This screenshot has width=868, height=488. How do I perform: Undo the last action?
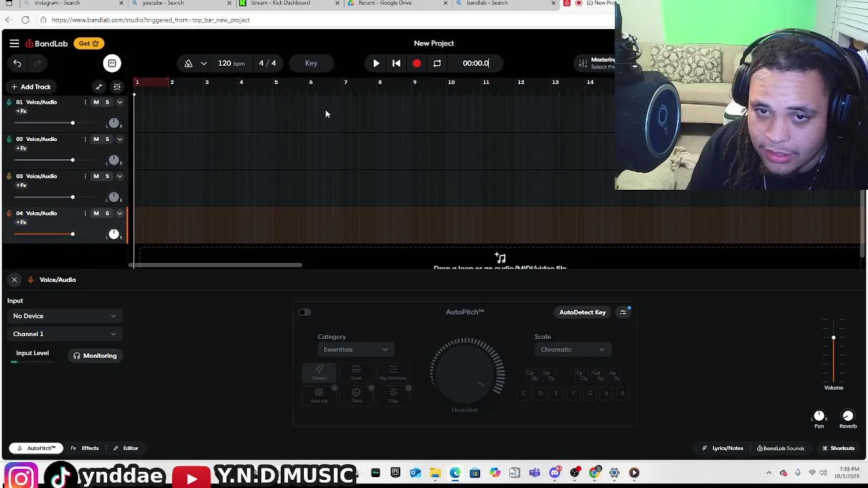(17, 63)
